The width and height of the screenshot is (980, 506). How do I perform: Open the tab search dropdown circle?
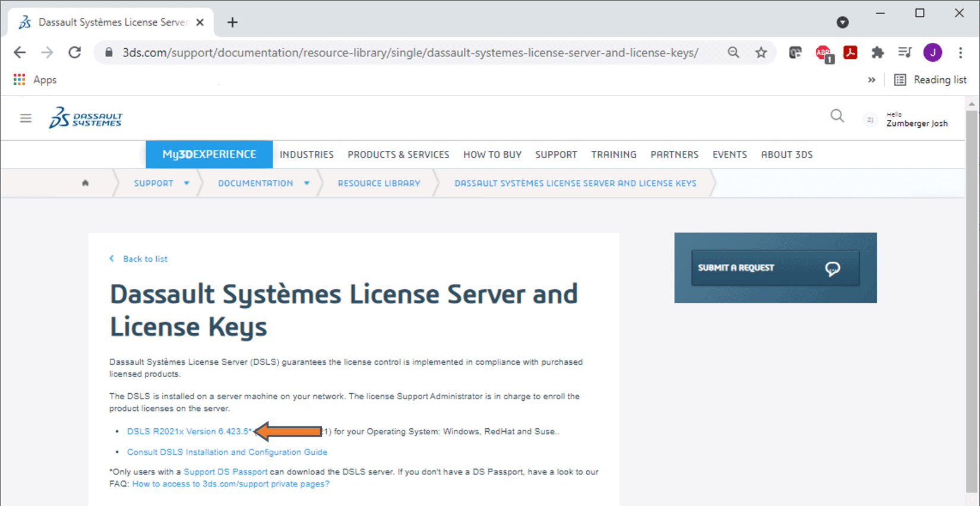[842, 23]
